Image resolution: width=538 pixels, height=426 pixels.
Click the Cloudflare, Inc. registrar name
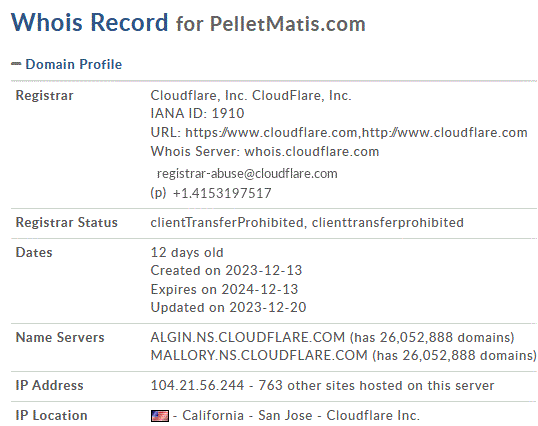coord(198,95)
